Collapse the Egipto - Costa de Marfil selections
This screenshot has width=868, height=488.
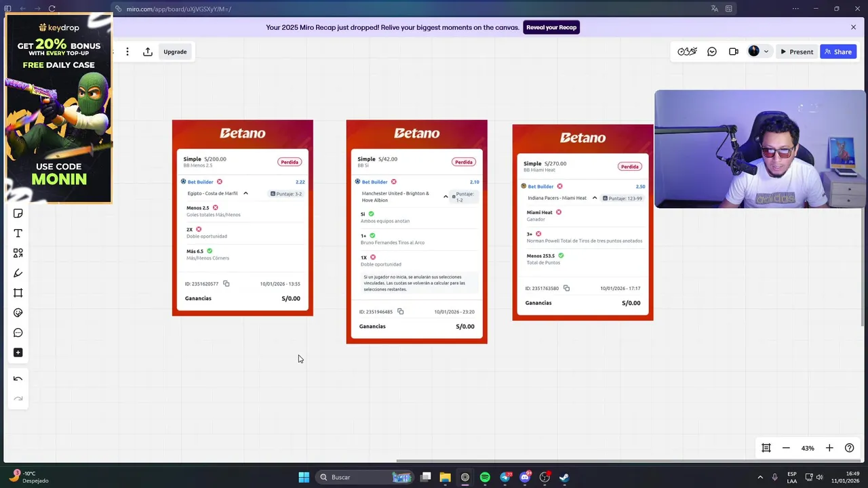click(245, 193)
